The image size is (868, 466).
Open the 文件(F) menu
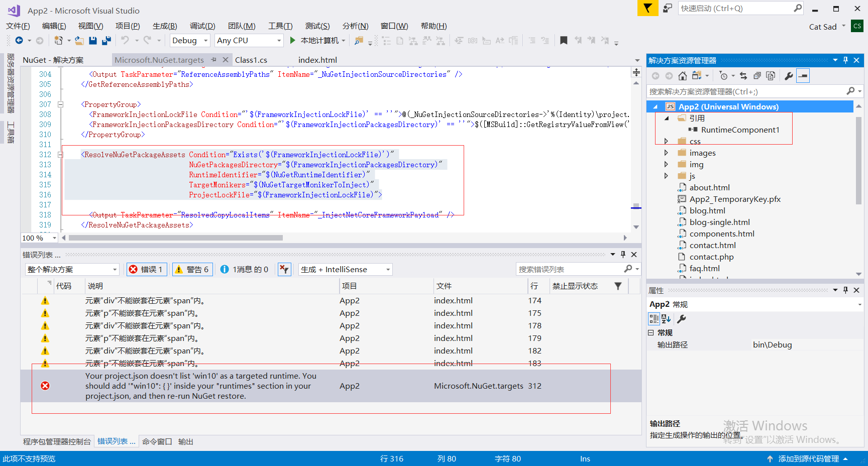point(18,26)
